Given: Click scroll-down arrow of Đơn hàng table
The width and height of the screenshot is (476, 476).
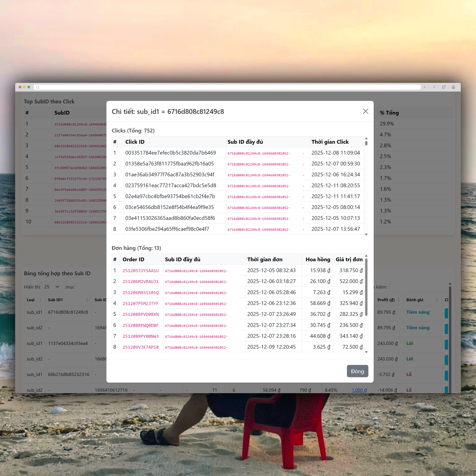Looking at the screenshot, I should point(366,352).
